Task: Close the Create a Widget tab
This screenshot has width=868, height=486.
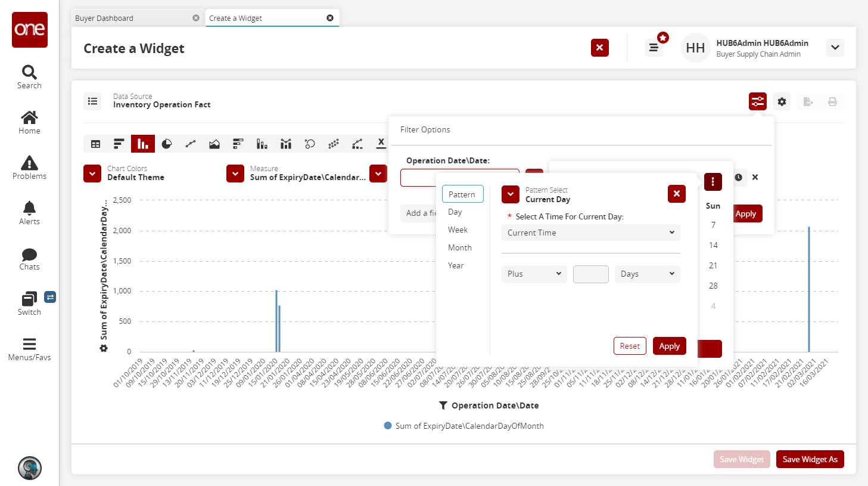Action: click(x=330, y=18)
